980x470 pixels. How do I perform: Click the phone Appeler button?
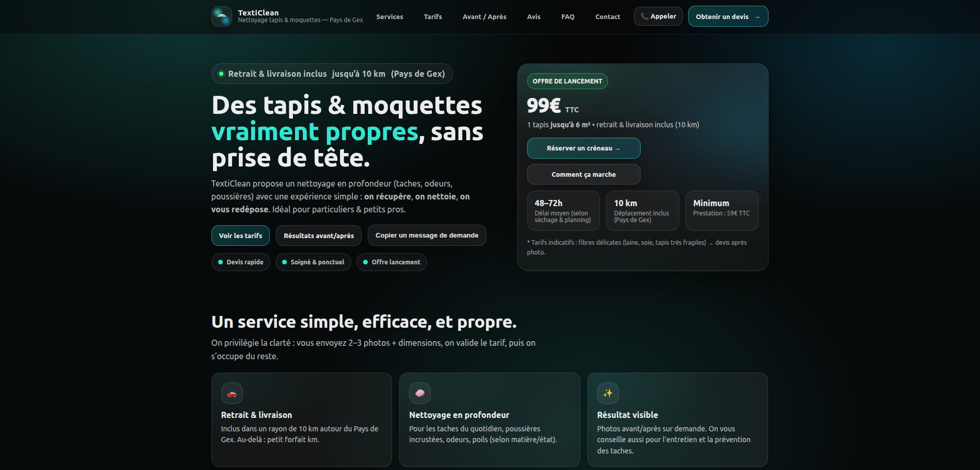658,16
